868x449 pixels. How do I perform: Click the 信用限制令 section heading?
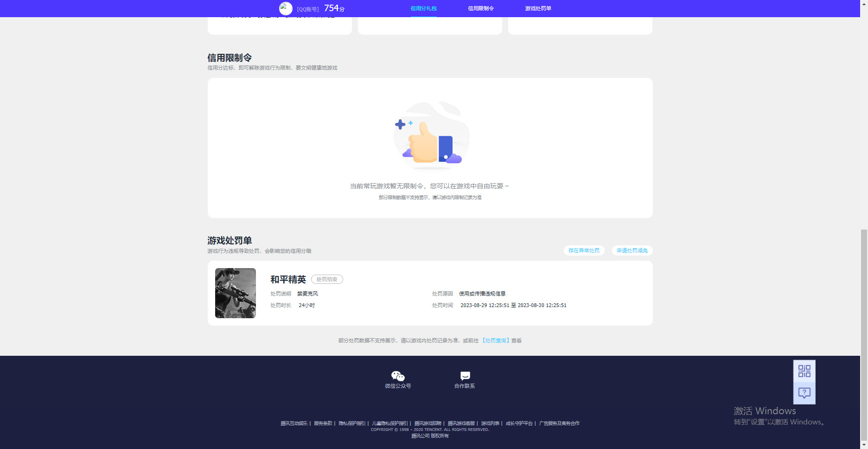coord(230,58)
